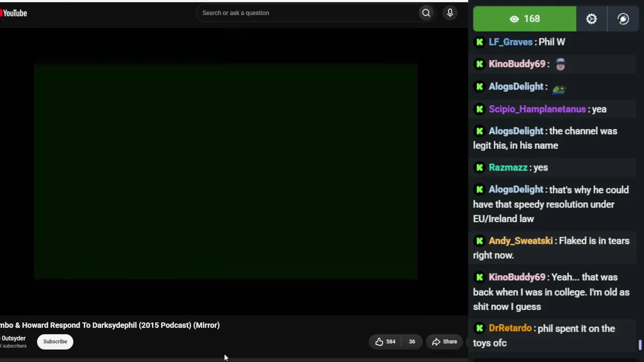Viewport: 644px width, 362px height.
Task: Activate voice search microphone
Action: (450, 13)
